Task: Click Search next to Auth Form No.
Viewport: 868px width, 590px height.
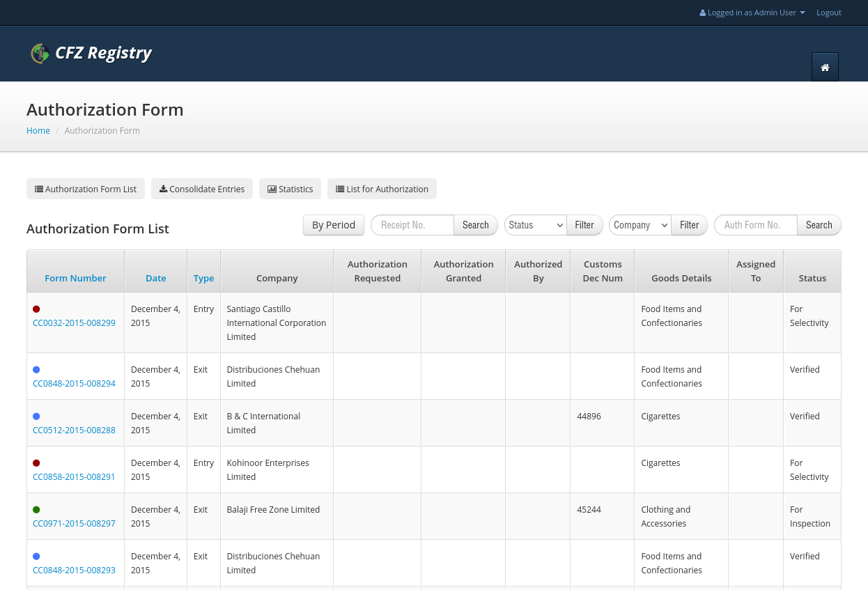Action: point(819,225)
